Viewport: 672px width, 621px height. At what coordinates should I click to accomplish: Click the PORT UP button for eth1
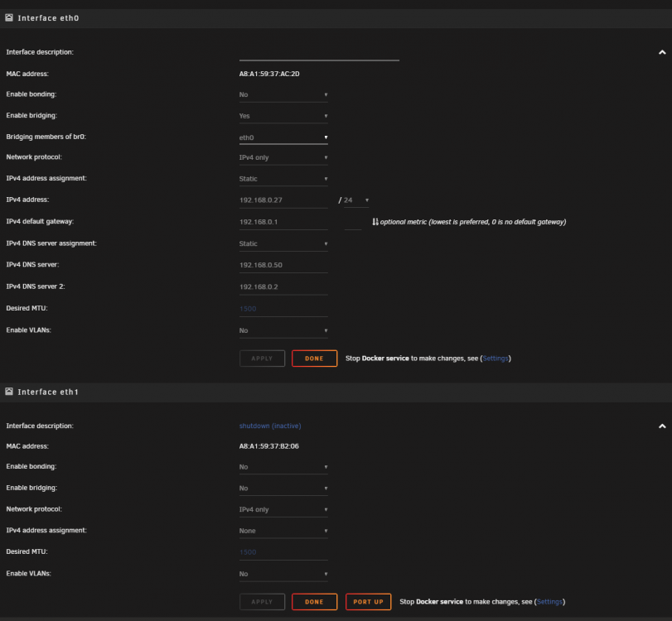pos(368,602)
